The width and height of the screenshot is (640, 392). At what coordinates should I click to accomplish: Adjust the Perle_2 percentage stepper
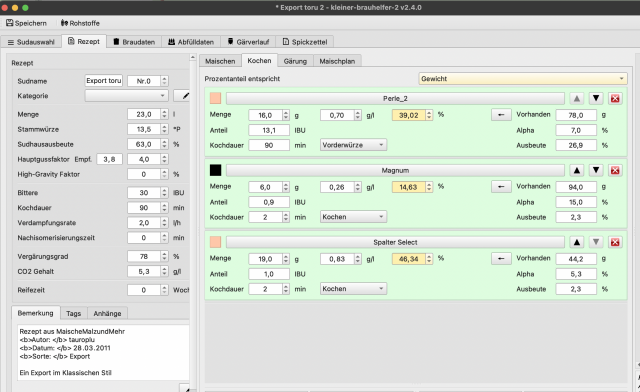(x=429, y=115)
